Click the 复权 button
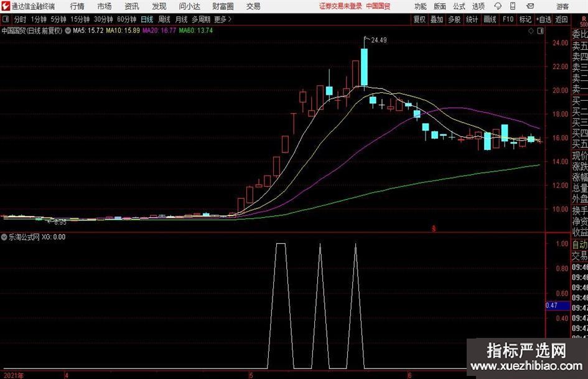The height and width of the screenshot is (379, 588). pos(419,19)
